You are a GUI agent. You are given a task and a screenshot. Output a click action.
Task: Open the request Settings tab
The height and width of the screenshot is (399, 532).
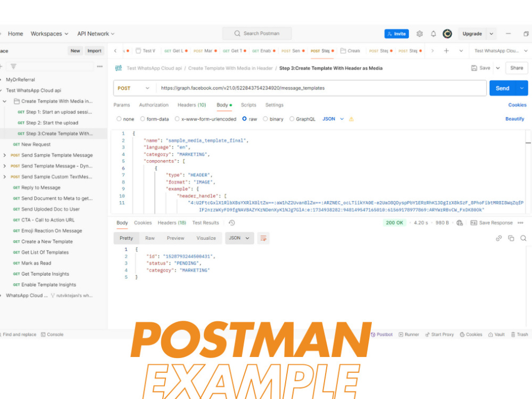click(275, 105)
